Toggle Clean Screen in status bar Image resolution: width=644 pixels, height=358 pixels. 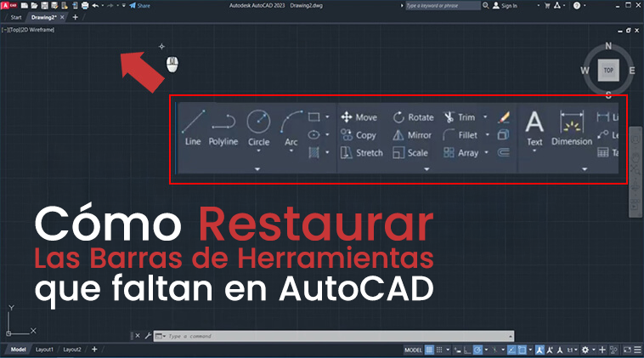tap(627, 349)
